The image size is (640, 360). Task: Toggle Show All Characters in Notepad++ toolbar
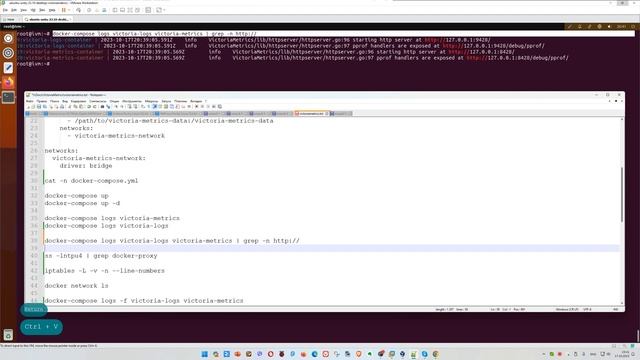(149, 107)
